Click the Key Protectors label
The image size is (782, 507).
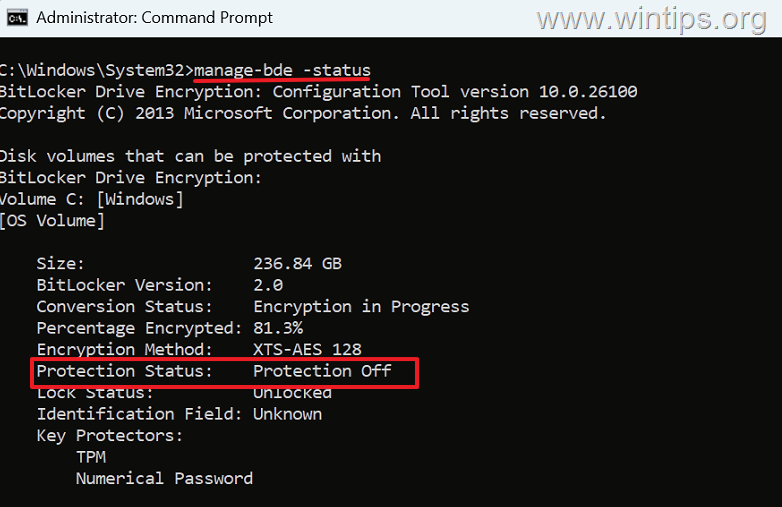110,436
